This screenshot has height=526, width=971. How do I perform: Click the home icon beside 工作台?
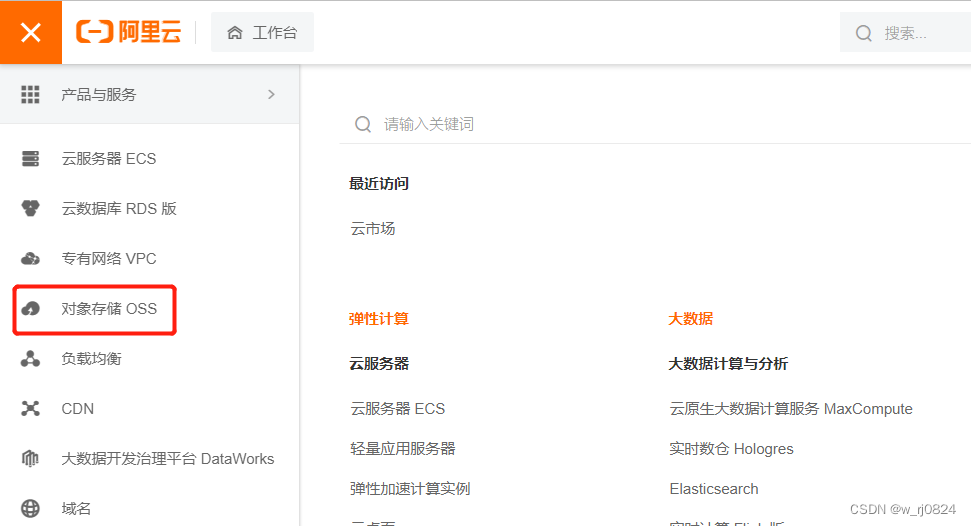click(x=235, y=33)
